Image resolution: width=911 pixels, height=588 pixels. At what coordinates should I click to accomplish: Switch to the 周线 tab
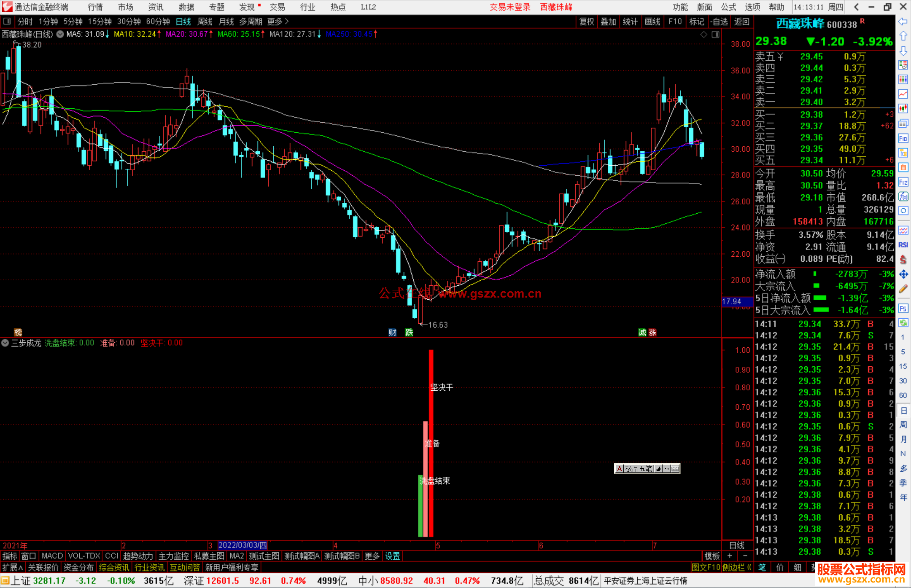205,21
